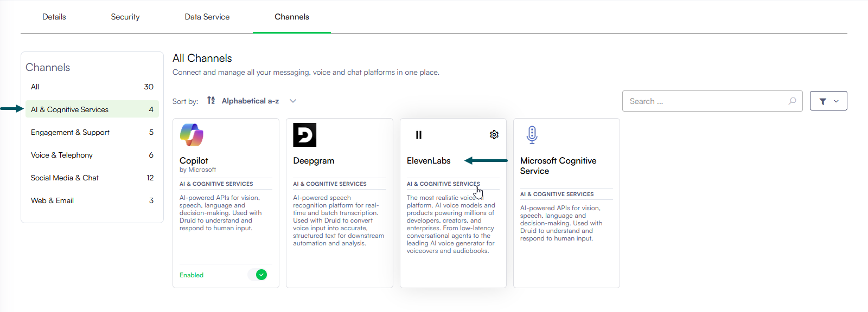This screenshot has height=312, width=868.
Task: Click the ElevenLabs pause-bars logo
Action: tap(419, 135)
